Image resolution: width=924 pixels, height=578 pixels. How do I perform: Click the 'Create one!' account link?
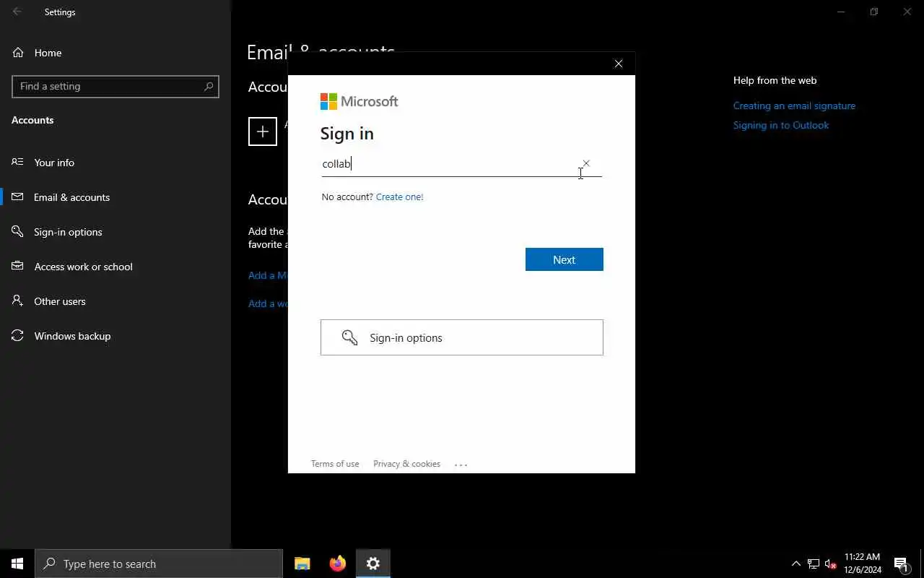point(399,197)
